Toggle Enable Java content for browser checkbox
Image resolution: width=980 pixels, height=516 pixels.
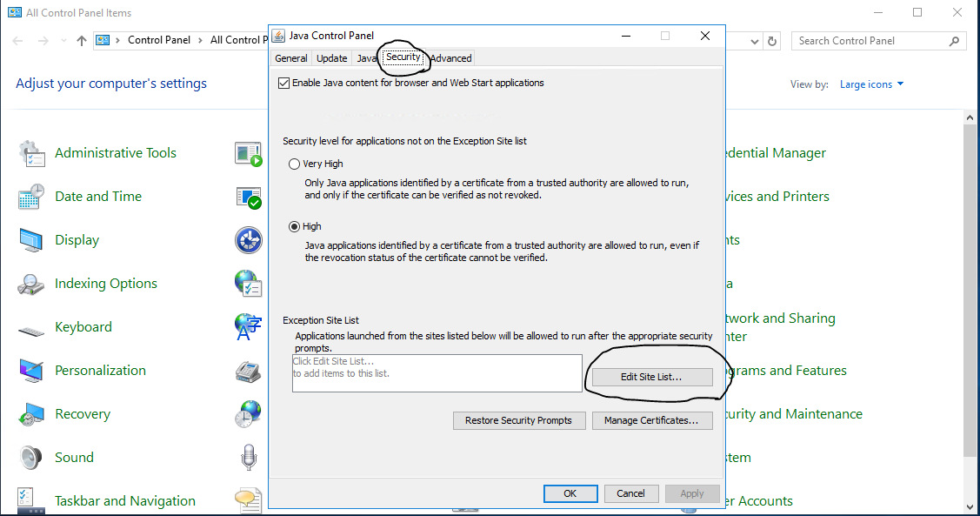284,84
